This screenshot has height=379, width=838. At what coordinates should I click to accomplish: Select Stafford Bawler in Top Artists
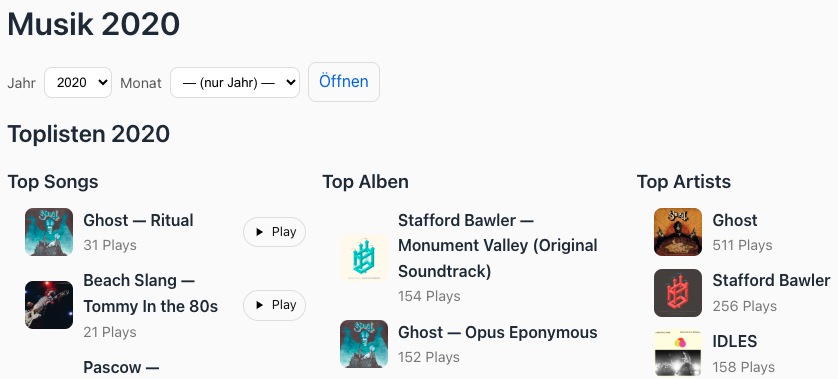771,280
